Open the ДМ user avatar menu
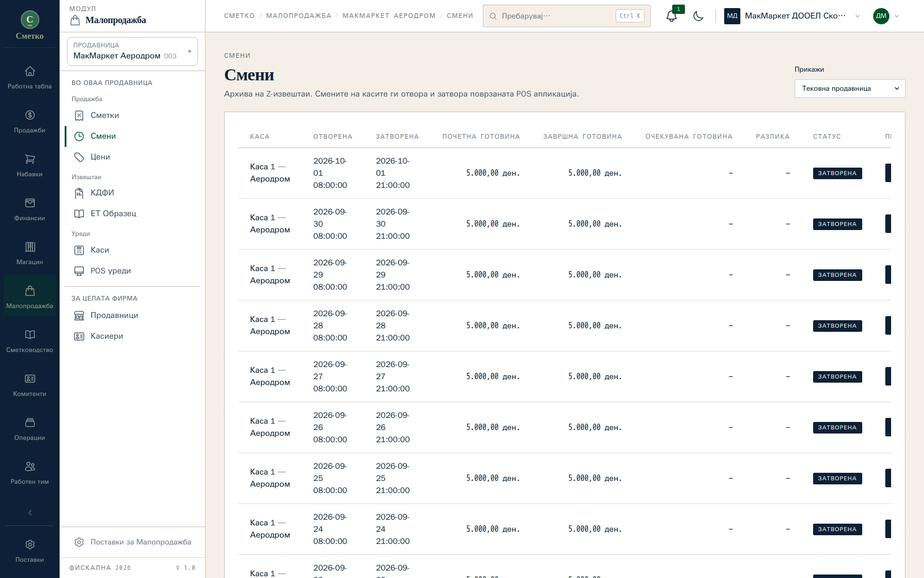The width and height of the screenshot is (924, 578). pos(886,16)
